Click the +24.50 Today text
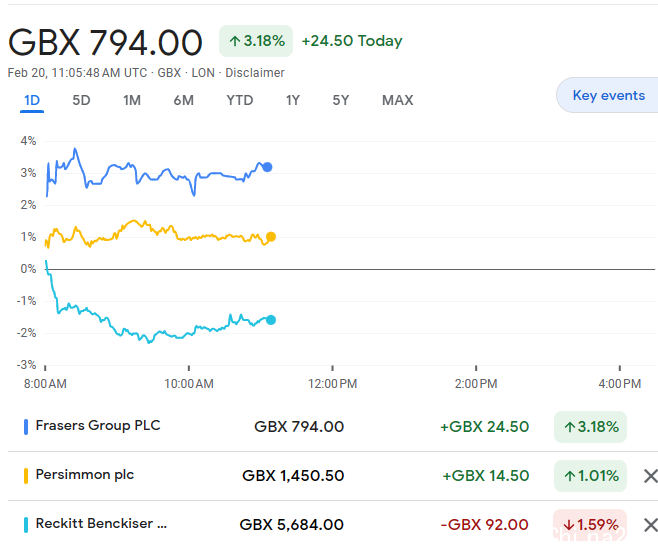This screenshot has width=658, height=549. point(352,41)
